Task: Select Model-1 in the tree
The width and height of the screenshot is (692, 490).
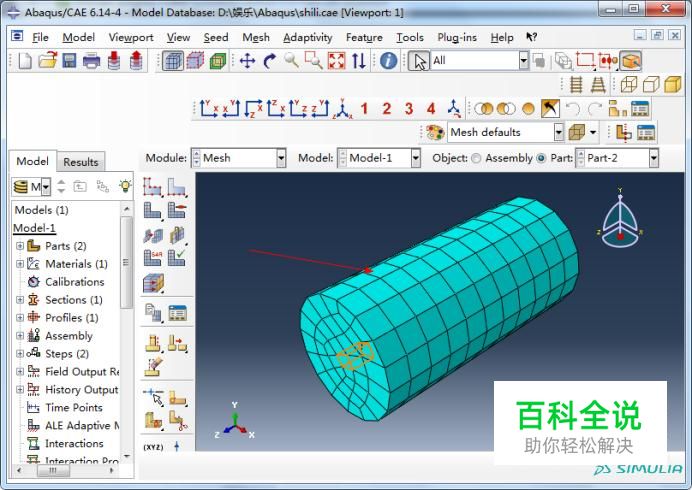Action: pyautogui.click(x=34, y=228)
